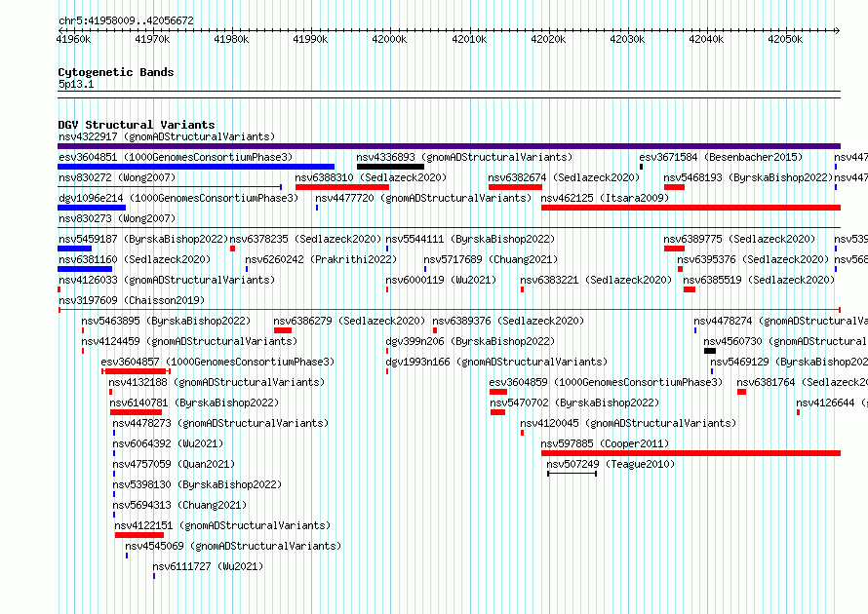
Task: Select the purple nsv4322917 variant bar
Action: point(449,146)
